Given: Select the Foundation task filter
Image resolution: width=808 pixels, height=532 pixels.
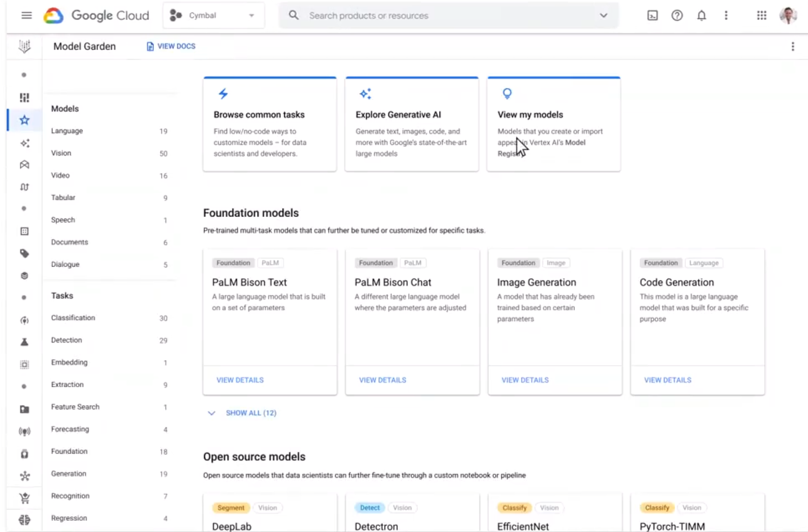Looking at the screenshot, I should 109,451.
